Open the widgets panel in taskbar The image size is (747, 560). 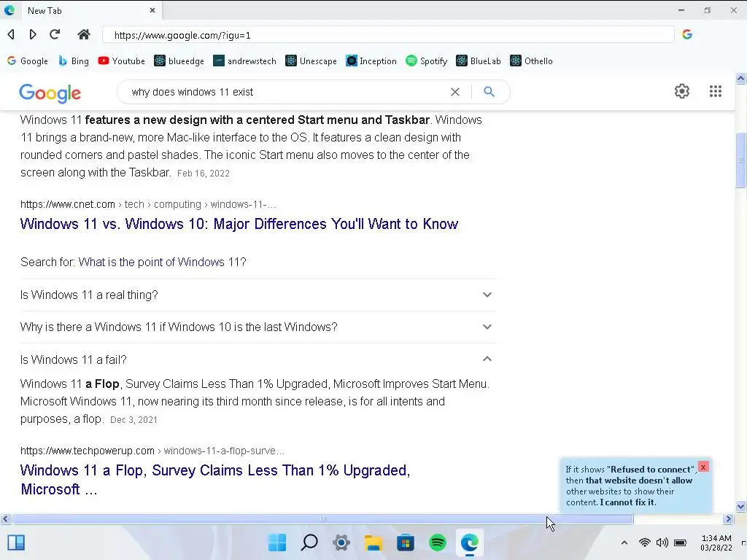(16, 542)
